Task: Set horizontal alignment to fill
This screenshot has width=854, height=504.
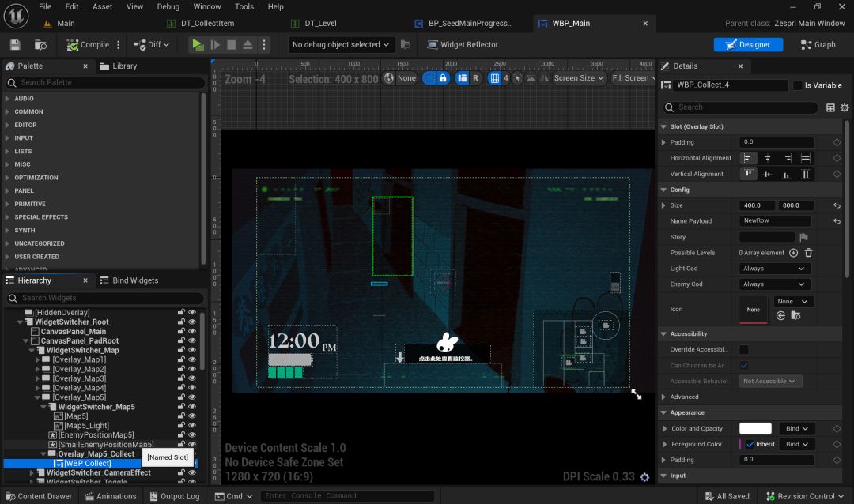Action: pos(806,158)
